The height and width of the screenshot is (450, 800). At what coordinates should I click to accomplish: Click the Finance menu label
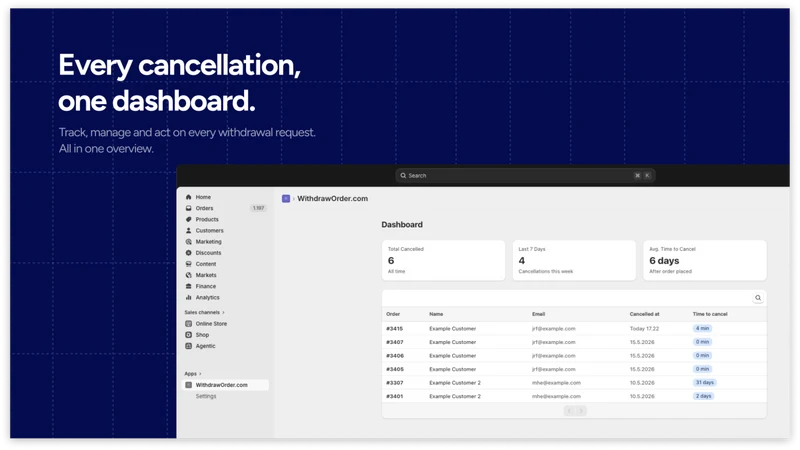click(206, 286)
